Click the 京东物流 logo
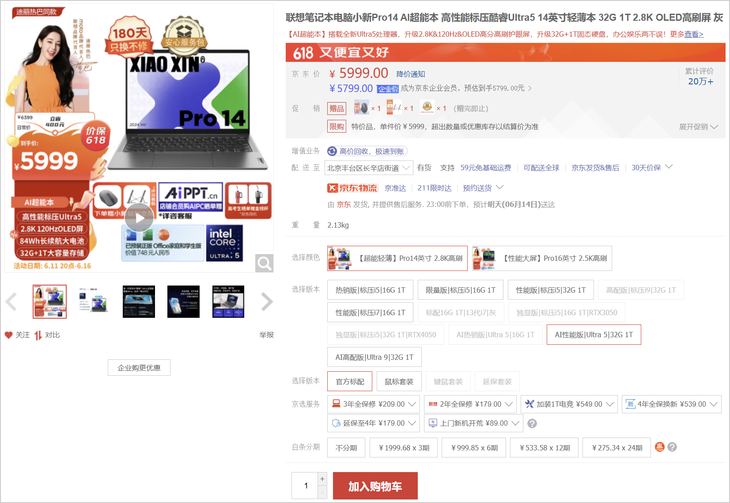This screenshot has width=730, height=503. point(352,188)
